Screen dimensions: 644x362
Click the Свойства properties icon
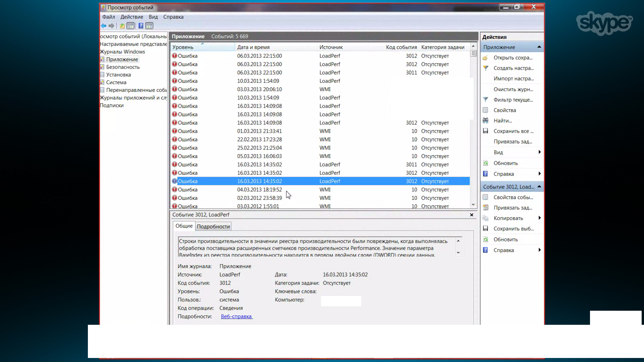pyautogui.click(x=485, y=110)
